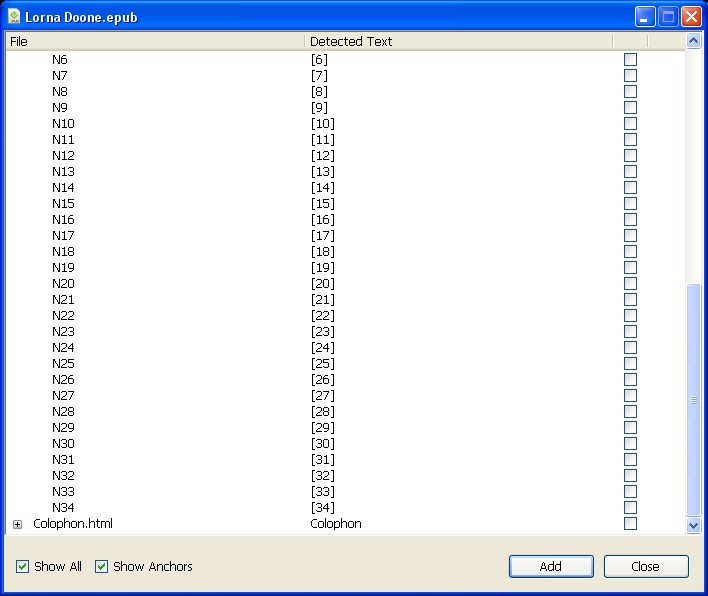Click the Detected Text column header
The image size is (708, 596).
pos(459,42)
